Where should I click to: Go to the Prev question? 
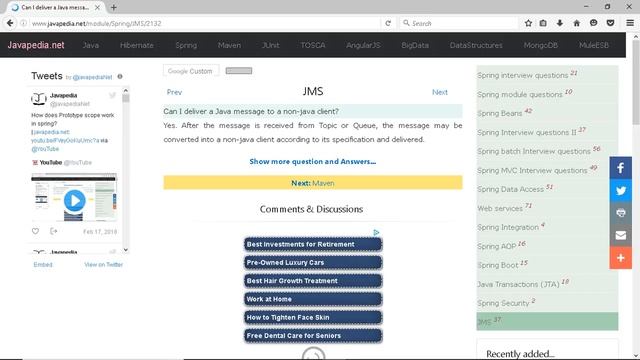[174, 92]
